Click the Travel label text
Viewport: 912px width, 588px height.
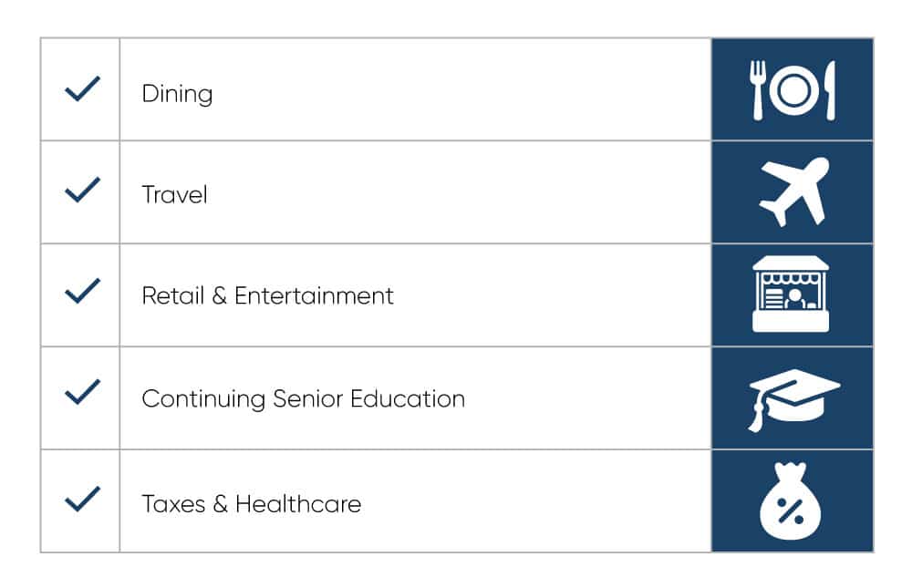click(x=174, y=195)
